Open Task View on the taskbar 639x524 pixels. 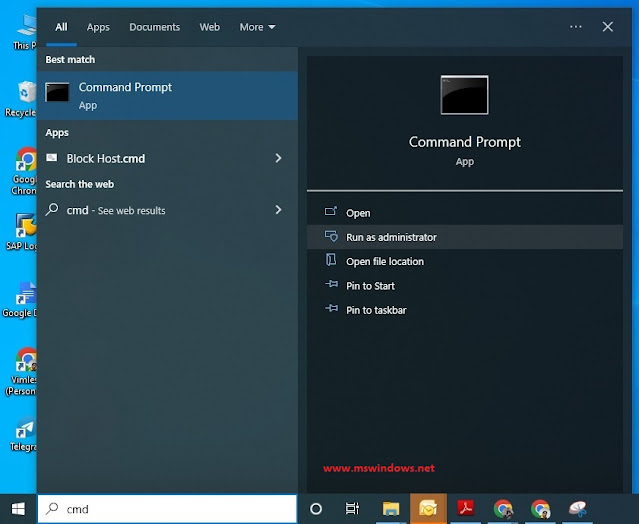tap(353, 509)
